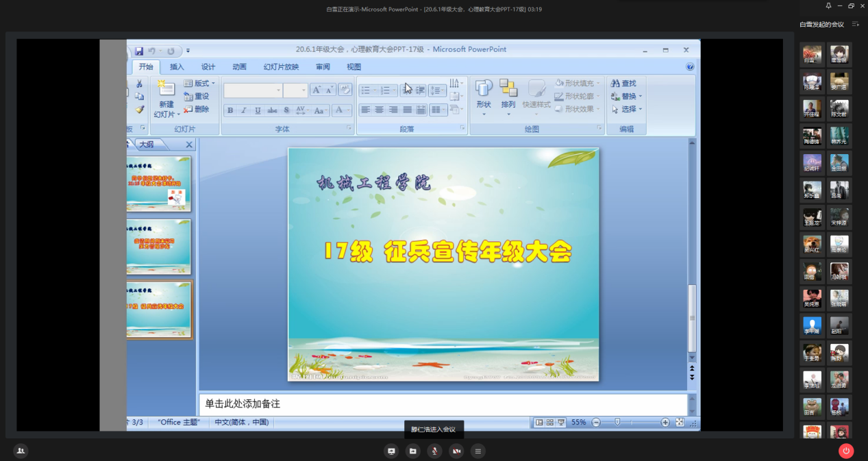Click the 删除 delete slide button
Image resolution: width=868 pixels, height=461 pixels.
pyautogui.click(x=197, y=109)
